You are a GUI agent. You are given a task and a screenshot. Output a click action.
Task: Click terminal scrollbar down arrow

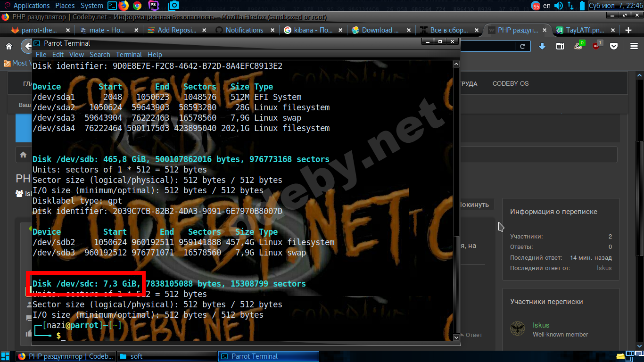point(456,337)
